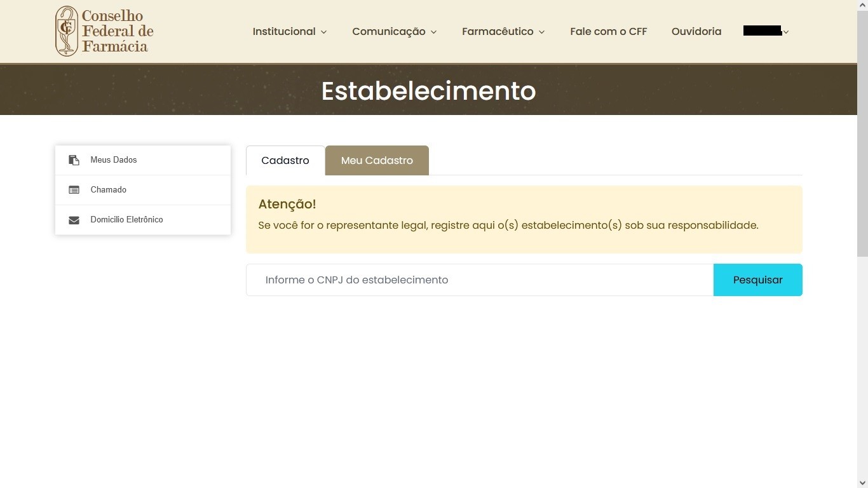Image resolution: width=868 pixels, height=488 pixels.
Task: Choose Domicílio Eletrônico in the sidebar
Action: pos(126,220)
